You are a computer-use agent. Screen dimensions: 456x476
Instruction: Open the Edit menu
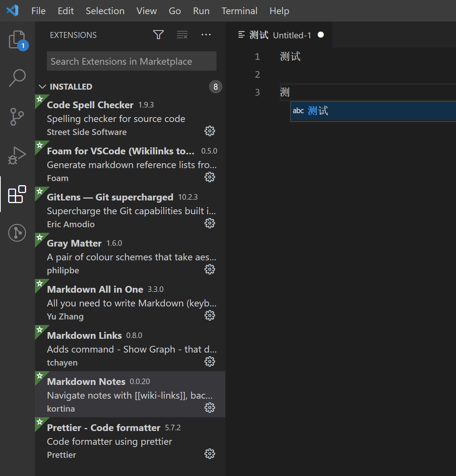(x=66, y=11)
